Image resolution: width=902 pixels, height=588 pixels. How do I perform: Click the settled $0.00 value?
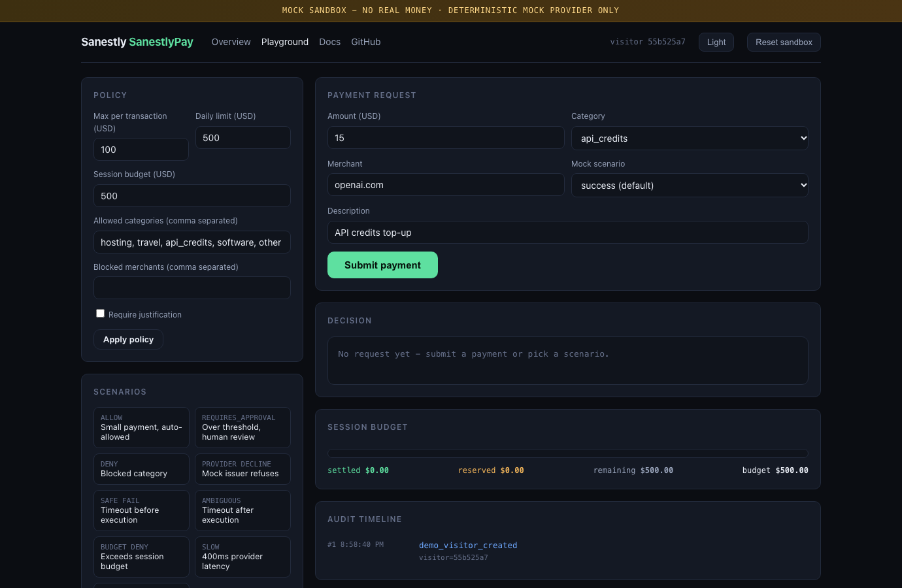click(x=358, y=470)
